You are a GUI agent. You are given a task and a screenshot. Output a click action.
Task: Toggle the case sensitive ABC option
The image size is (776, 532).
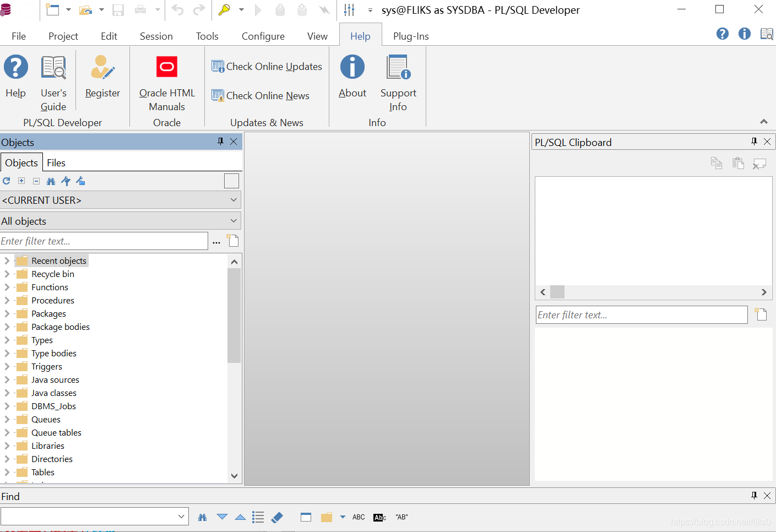pyautogui.click(x=359, y=517)
